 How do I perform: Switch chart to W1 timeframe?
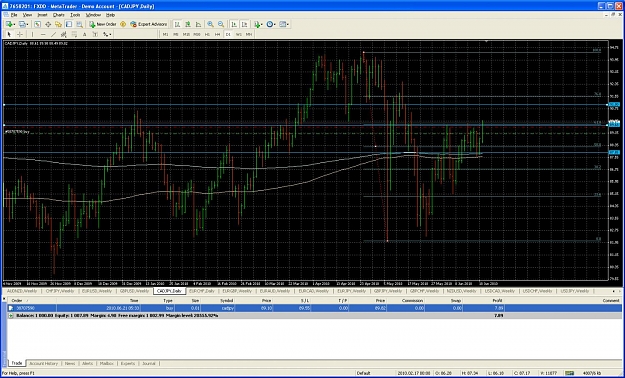coord(238,34)
